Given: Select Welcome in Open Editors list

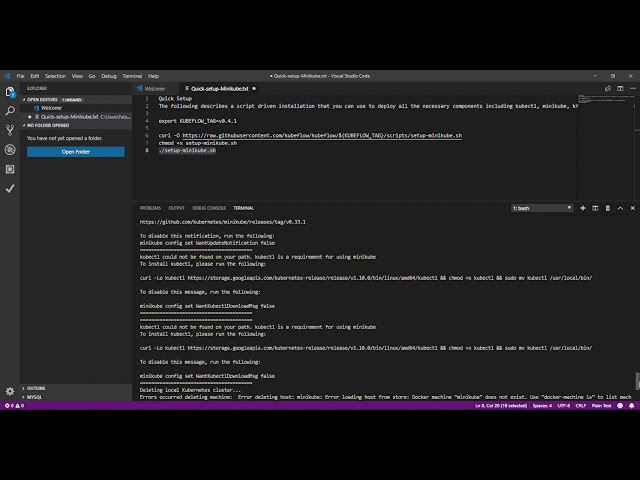Looking at the screenshot, I should (x=76, y=108).
